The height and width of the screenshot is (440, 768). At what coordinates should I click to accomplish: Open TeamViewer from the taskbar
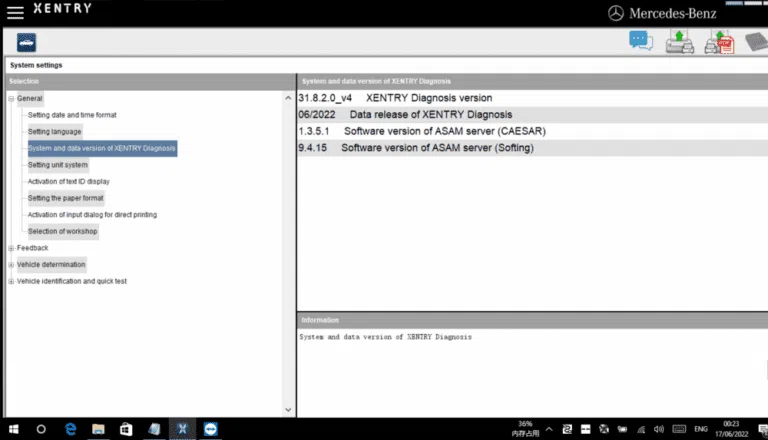click(210, 428)
